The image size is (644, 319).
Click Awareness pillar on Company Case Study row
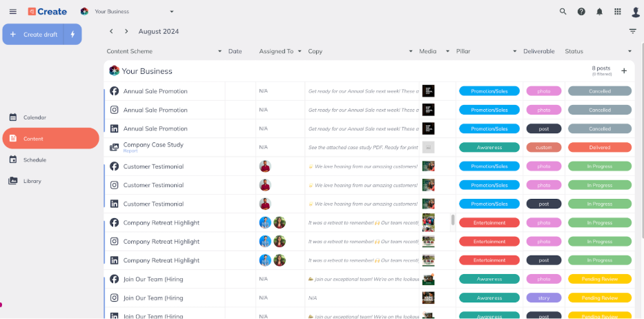coord(489,147)
